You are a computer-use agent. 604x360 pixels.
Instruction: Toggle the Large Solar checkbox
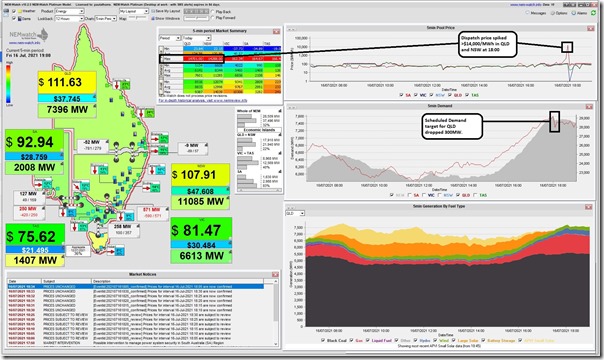(x=454, y=340)
